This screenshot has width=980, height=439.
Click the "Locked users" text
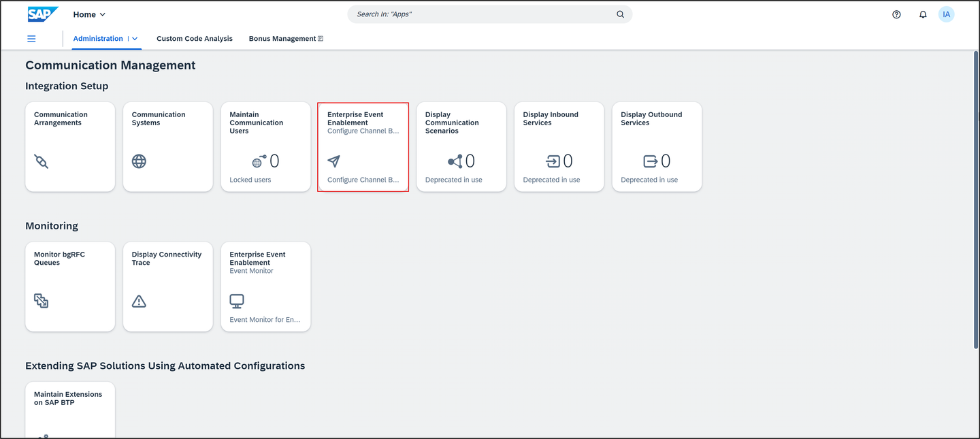pyautogui.click(x=250, y=180)
